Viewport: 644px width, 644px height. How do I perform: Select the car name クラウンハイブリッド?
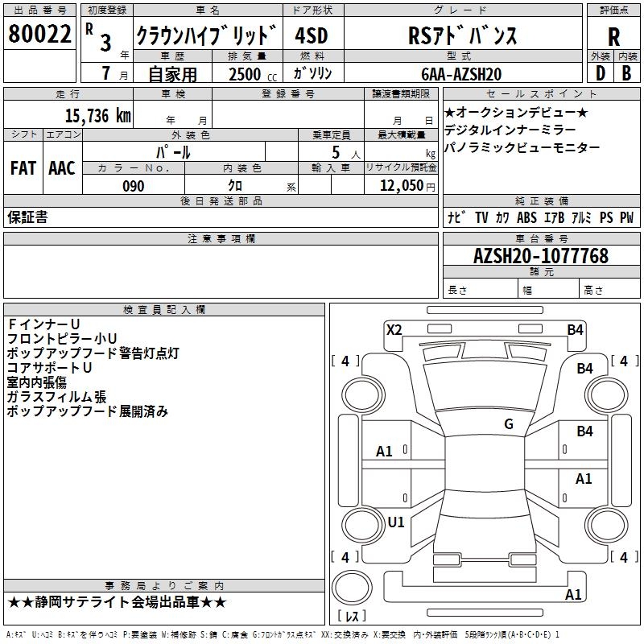[x=207, y=35]
